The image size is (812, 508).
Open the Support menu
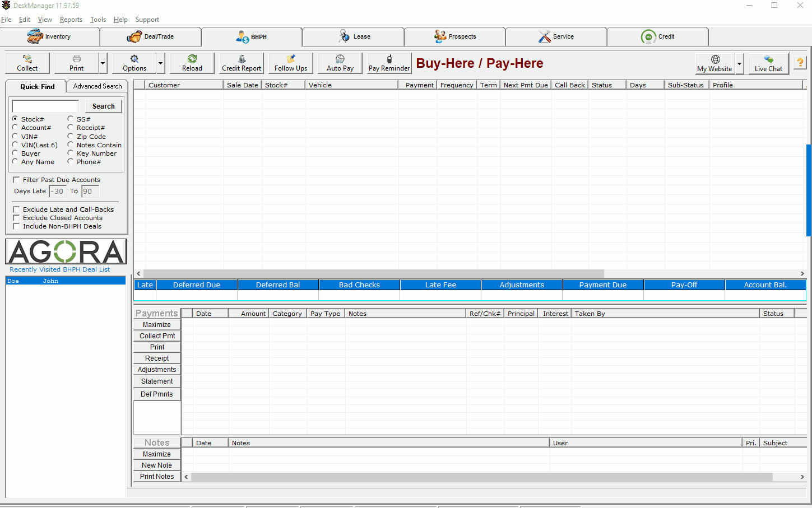coord(147,20)
